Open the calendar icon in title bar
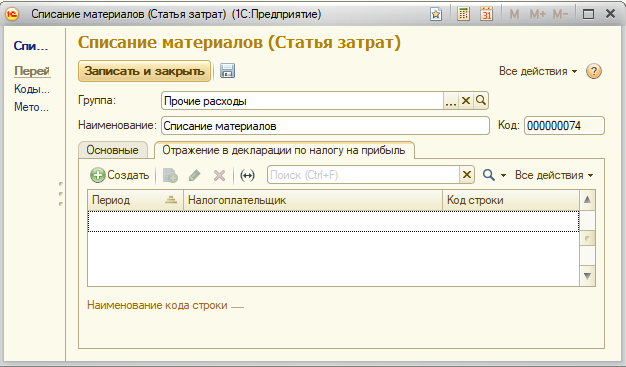The width and height of the screenshot is (626, 367). click(486, 14)
